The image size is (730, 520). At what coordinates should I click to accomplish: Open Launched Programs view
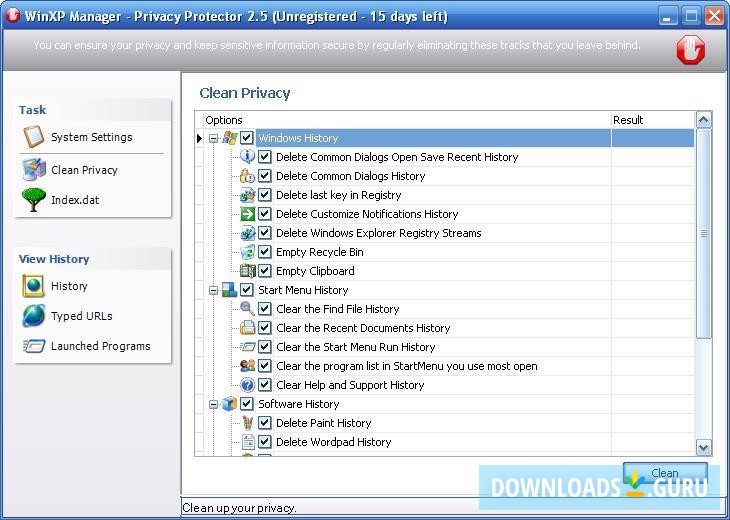pos(101,346)
